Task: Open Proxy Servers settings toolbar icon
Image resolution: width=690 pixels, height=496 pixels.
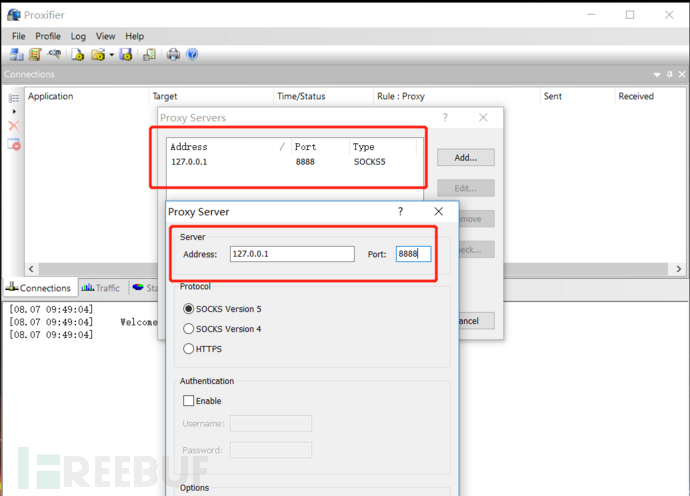Action: [17, 55]
